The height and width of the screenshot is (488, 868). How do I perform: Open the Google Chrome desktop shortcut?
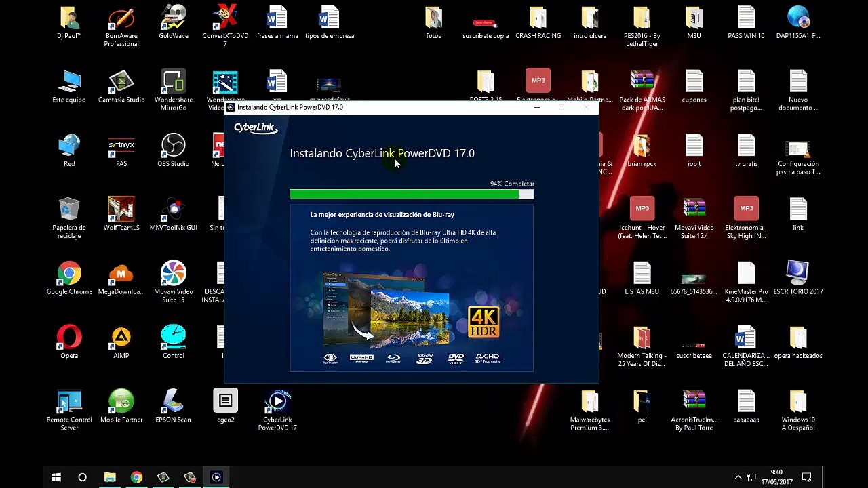pyautogui.click(x=69, y=279)
